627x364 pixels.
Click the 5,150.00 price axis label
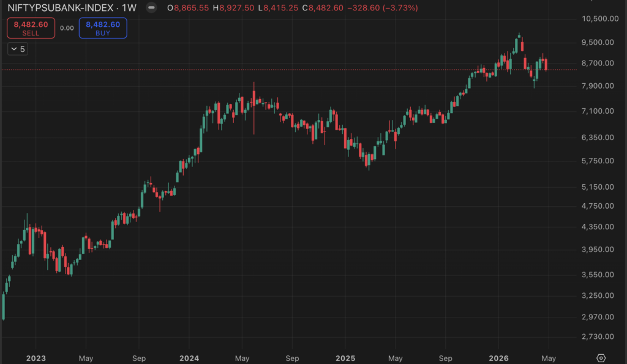598,187
